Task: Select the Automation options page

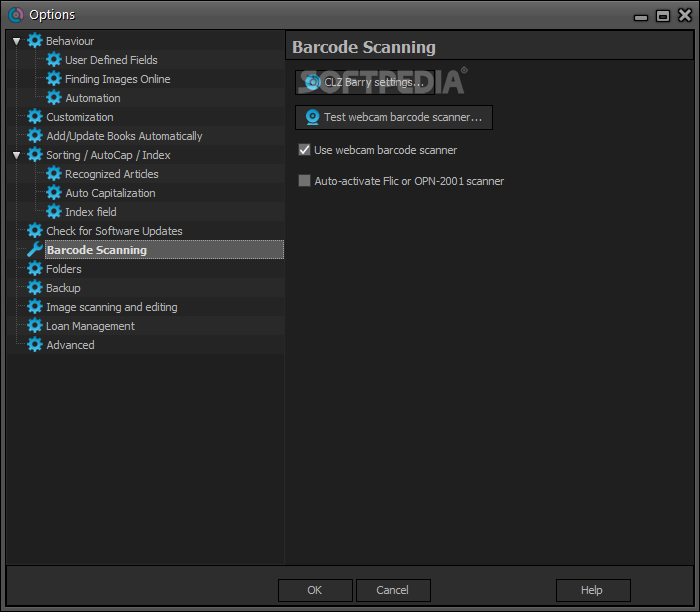Action: (93, 98)
